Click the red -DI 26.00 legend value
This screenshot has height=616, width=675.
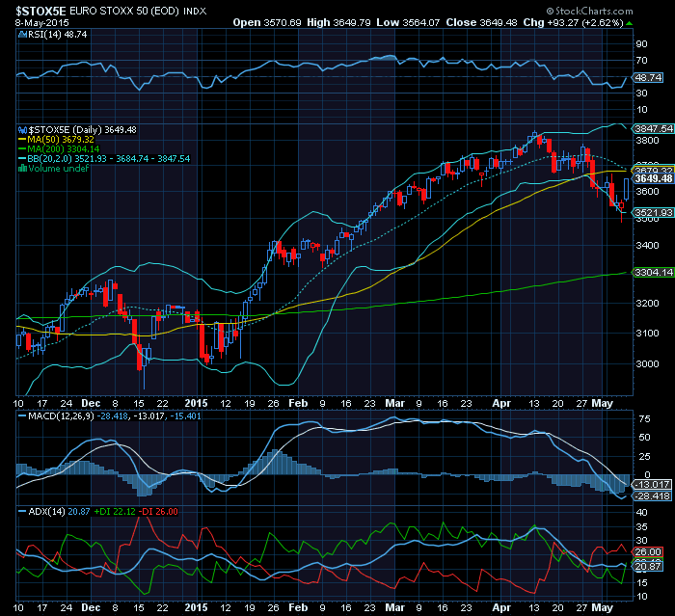pyautogui.click(x=160, y=512)
